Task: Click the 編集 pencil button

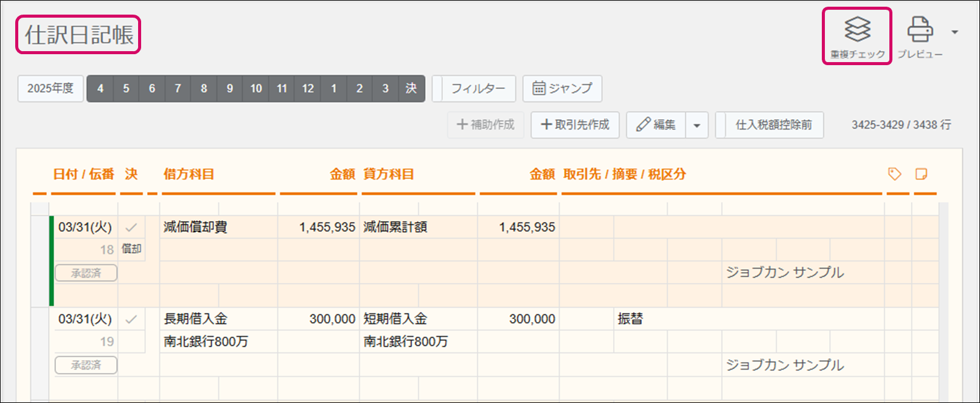Action: pos(656,125)
